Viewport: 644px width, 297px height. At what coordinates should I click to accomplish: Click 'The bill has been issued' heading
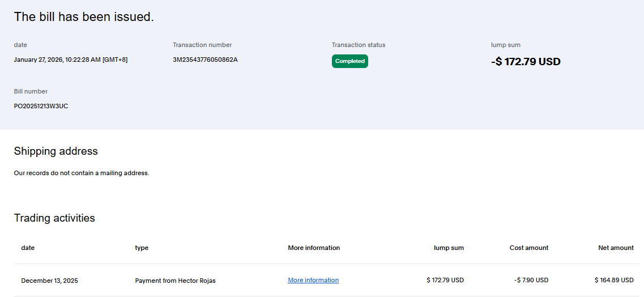(84, 17)
